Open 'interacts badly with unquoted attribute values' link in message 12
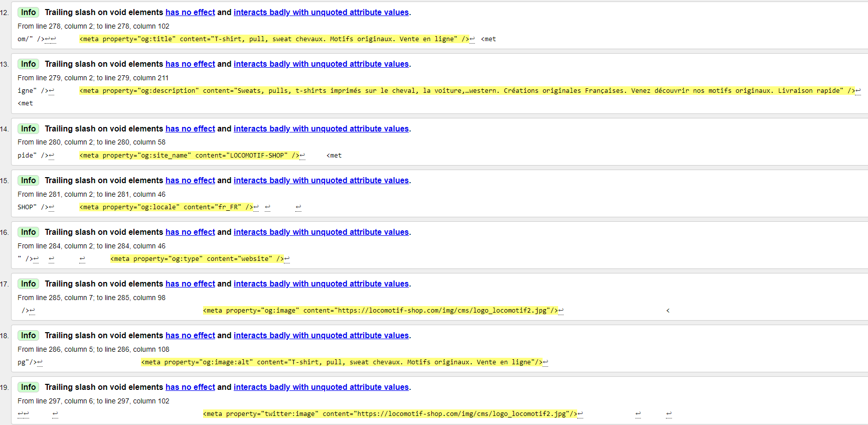The height and width of the screenshot is (425, 868). 321,12
